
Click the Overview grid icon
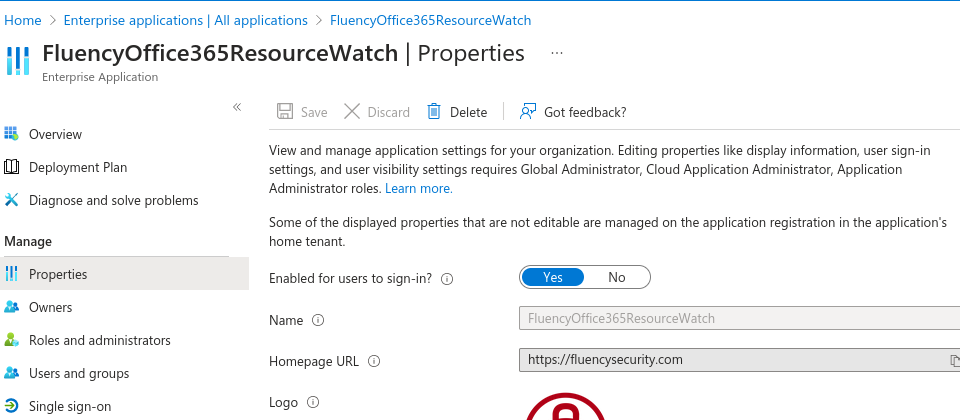[x=11, y=133]
